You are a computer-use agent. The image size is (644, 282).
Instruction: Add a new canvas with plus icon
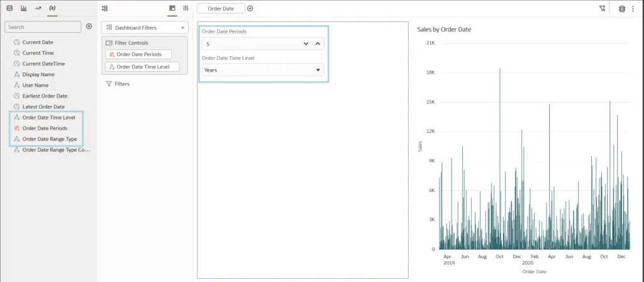pos(250,8)
